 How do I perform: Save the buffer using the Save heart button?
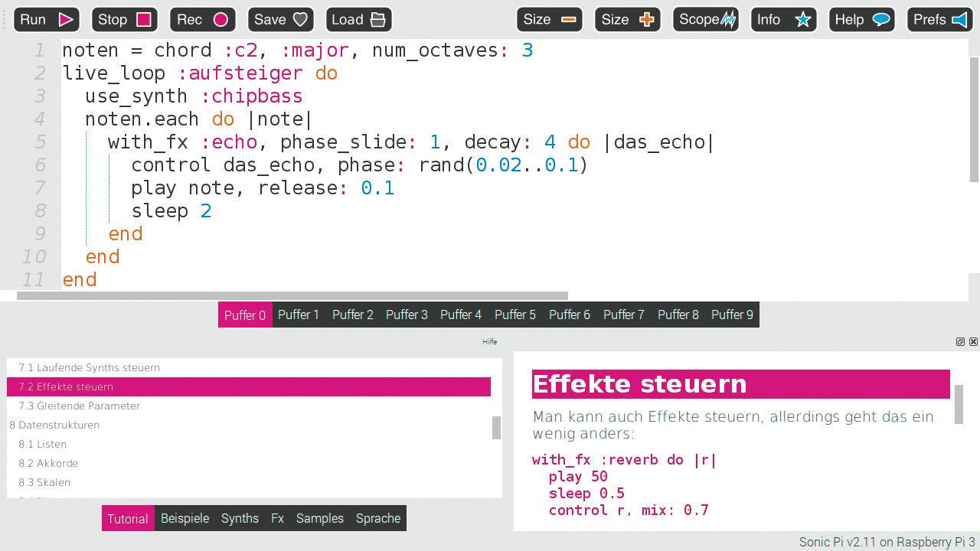(280, 20)
